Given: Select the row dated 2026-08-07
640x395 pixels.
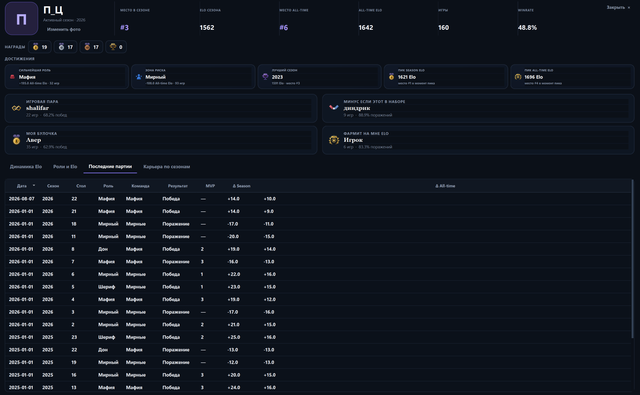Looking at the screenshot, I should point(318,199).
